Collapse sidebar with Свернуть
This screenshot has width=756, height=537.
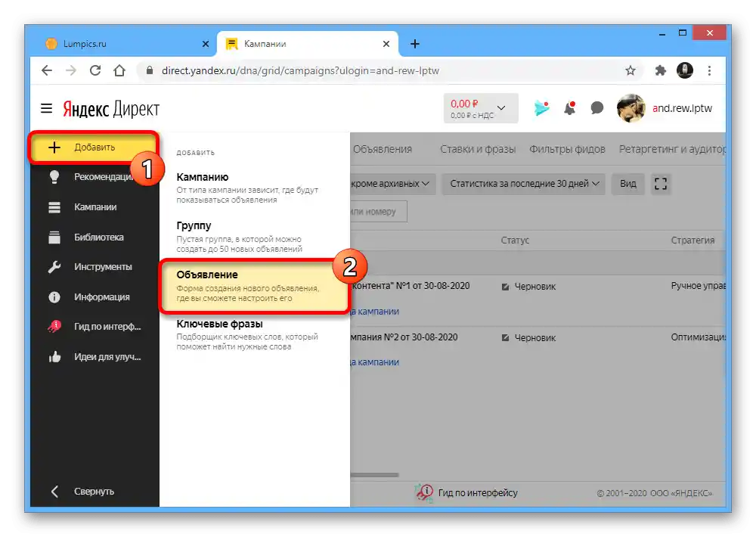[x=95, y=491]
